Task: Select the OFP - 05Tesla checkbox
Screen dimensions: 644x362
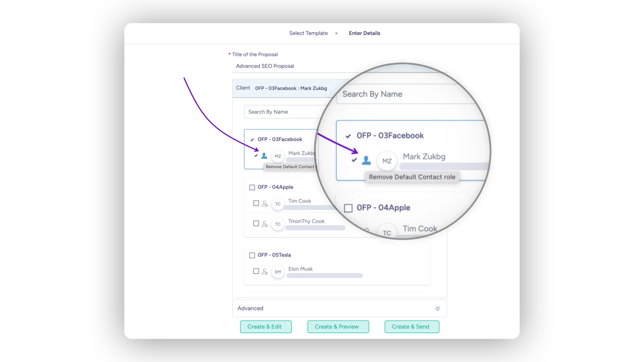Action: (252, 255)
